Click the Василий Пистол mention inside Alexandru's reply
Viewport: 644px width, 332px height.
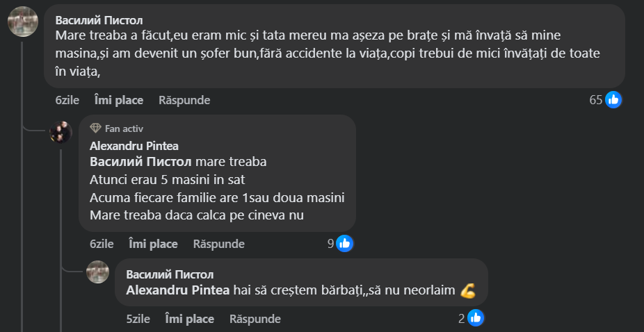click(x=142, y=162)
